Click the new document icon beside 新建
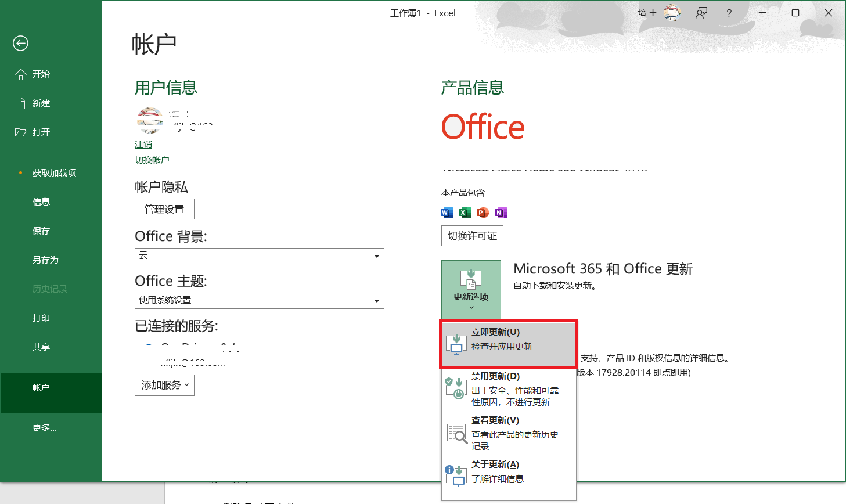The width and height of the screenshot is (846, 504). [x=21, y=103]
